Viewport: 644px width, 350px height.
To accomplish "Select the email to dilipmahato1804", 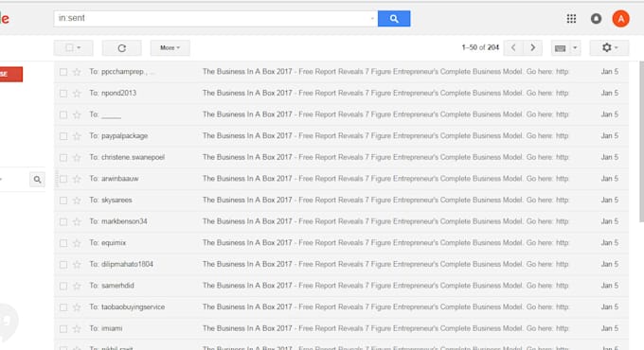I will tap(63, 264).
